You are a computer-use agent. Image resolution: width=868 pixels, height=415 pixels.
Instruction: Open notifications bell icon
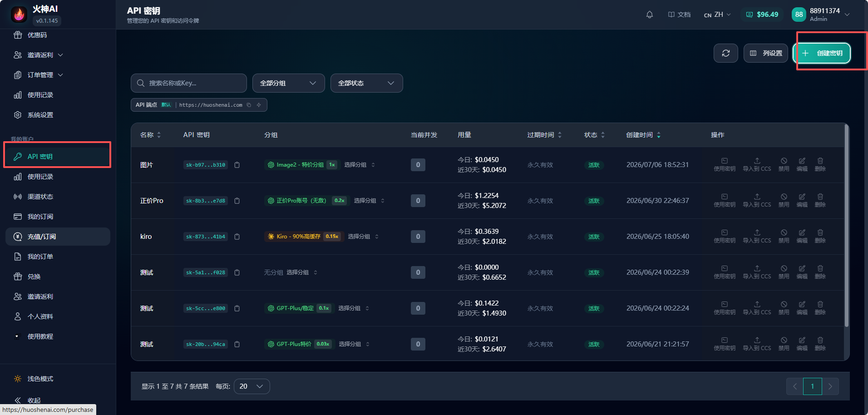click(650, 15)
